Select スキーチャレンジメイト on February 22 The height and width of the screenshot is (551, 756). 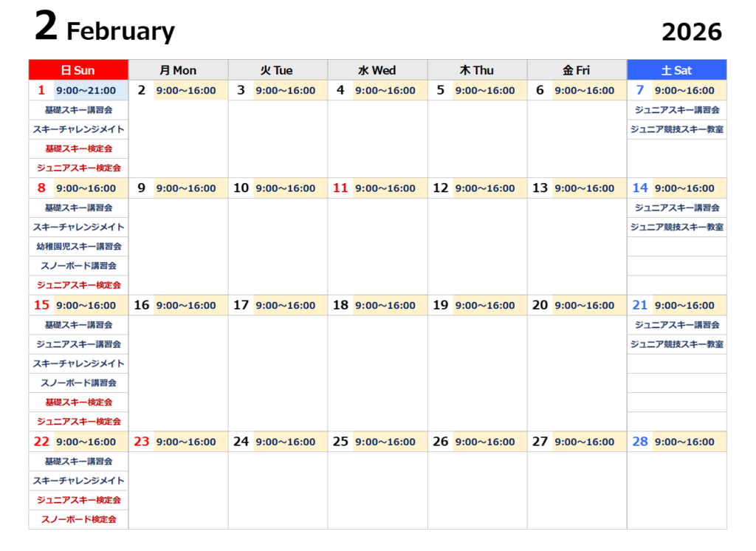click(78, 481)
